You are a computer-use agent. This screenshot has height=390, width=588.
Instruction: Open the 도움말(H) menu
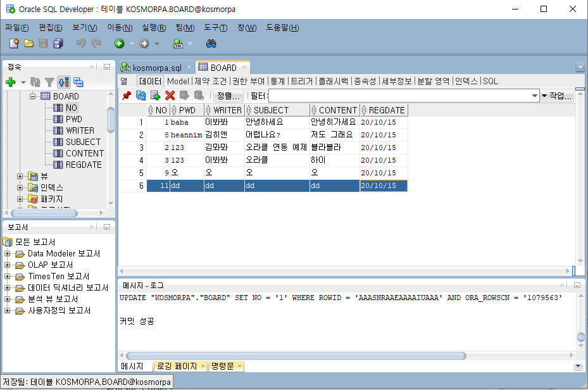point(282,28)
